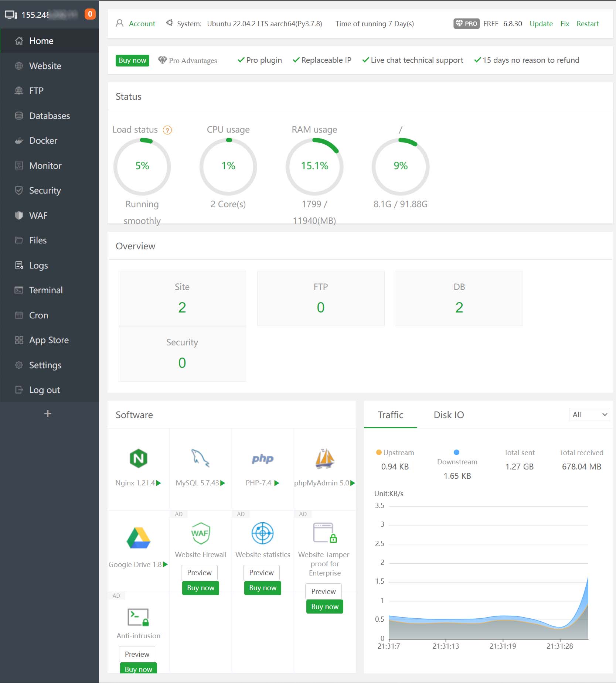
Task: Click the Restart link in header
Action: (x=587, y=24)
